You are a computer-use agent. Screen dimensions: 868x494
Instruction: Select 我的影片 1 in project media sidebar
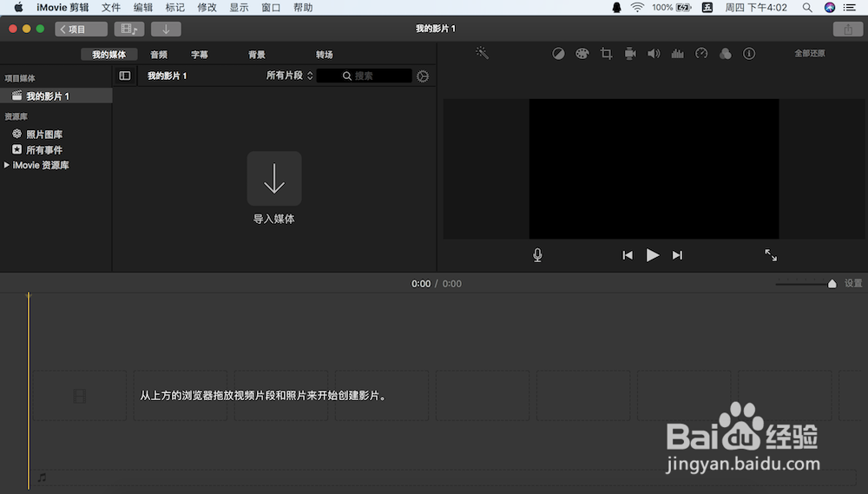(x=56, y=96)
